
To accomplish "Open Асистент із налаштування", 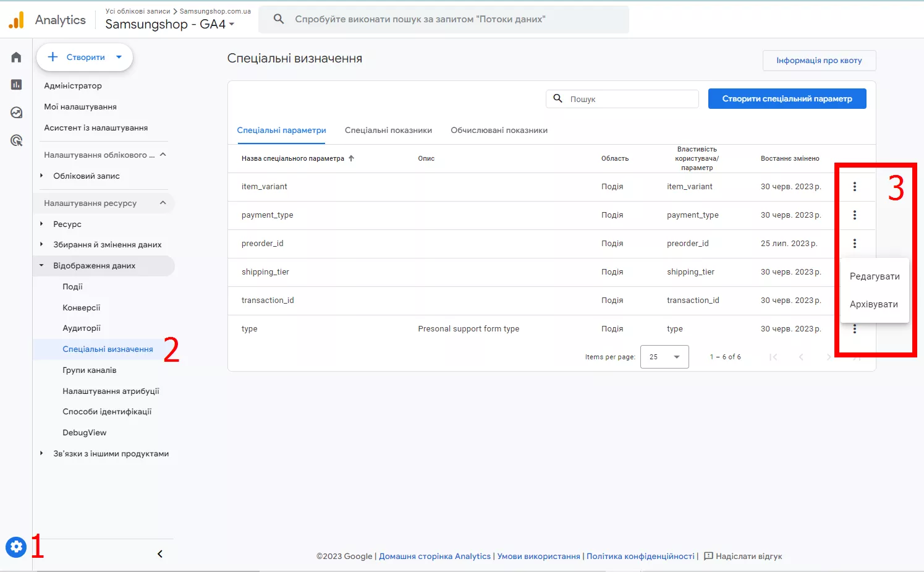I will click(x=96, y=128).
